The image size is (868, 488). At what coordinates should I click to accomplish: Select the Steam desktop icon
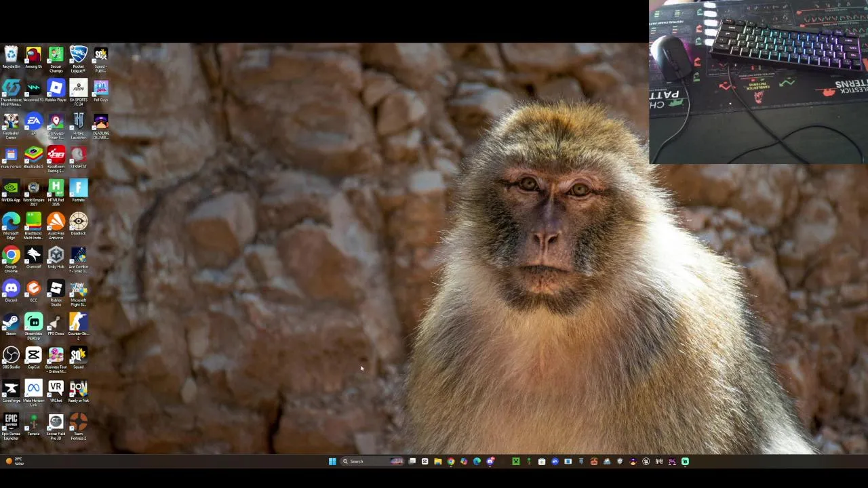pos(11,323)
